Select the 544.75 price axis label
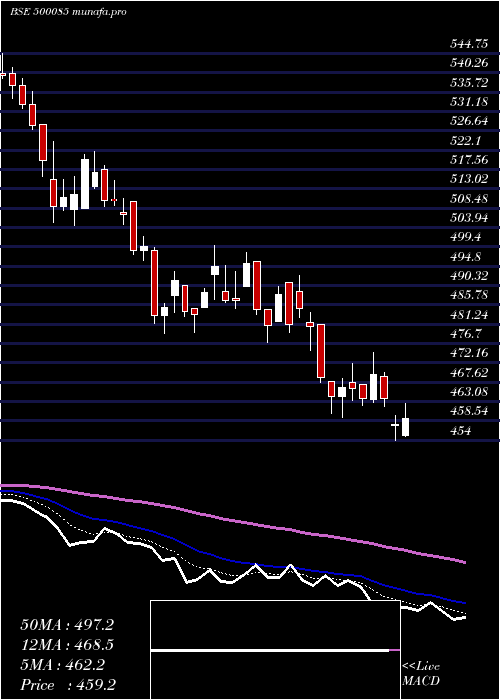The height and width of the screenshot is (700, 500). coord(469,44)
